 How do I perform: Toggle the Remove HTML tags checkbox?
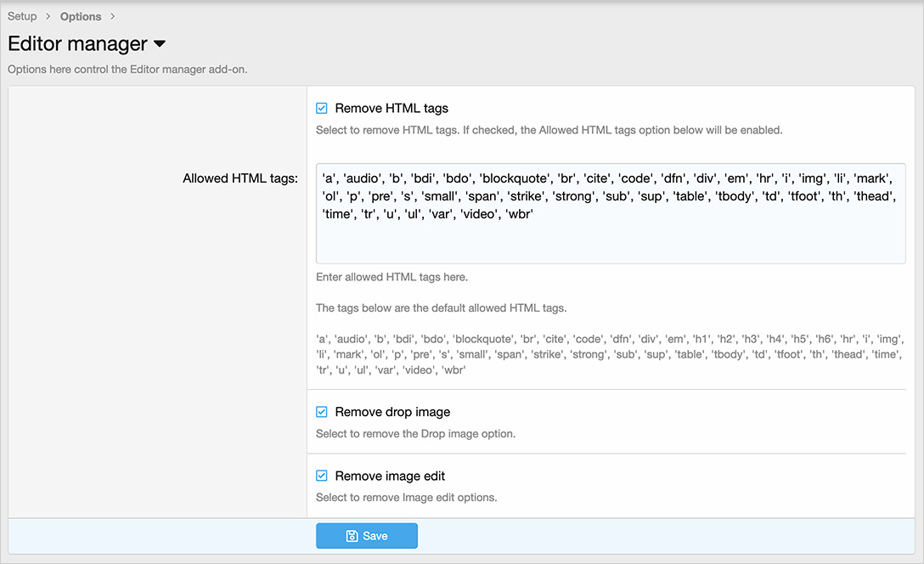(322, 109)
